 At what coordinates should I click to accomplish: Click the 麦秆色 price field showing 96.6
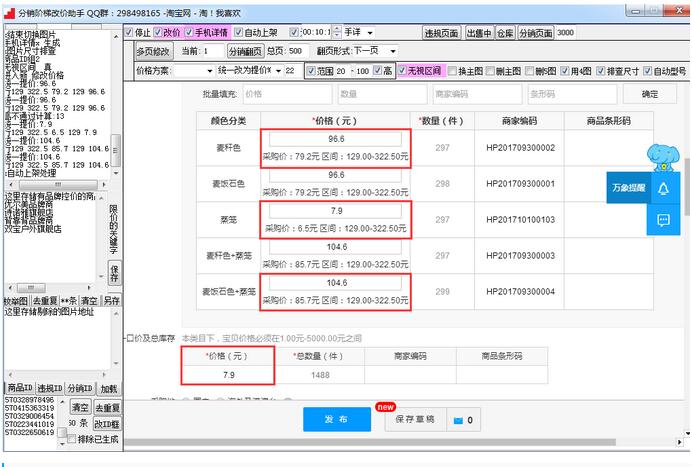pyautogui.click(x=336, y=139)
